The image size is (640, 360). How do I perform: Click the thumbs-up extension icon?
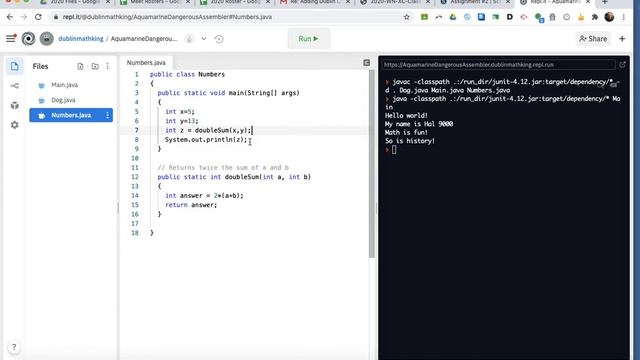point(581,17)
